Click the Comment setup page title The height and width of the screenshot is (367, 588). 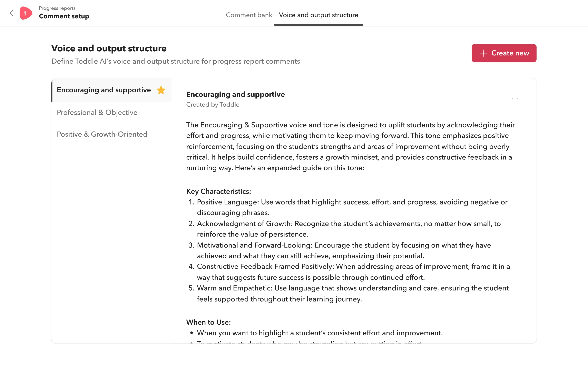64,16
